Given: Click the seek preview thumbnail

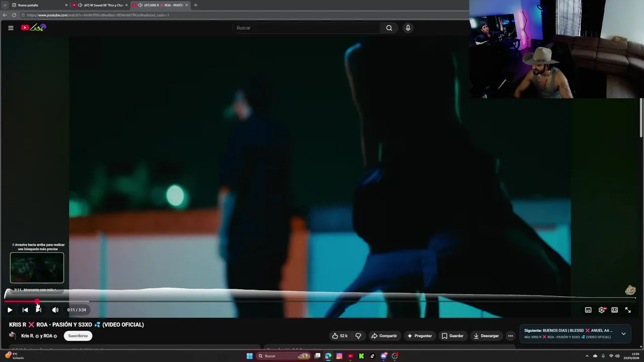Looking at the screenshot, I should point(37,268).
